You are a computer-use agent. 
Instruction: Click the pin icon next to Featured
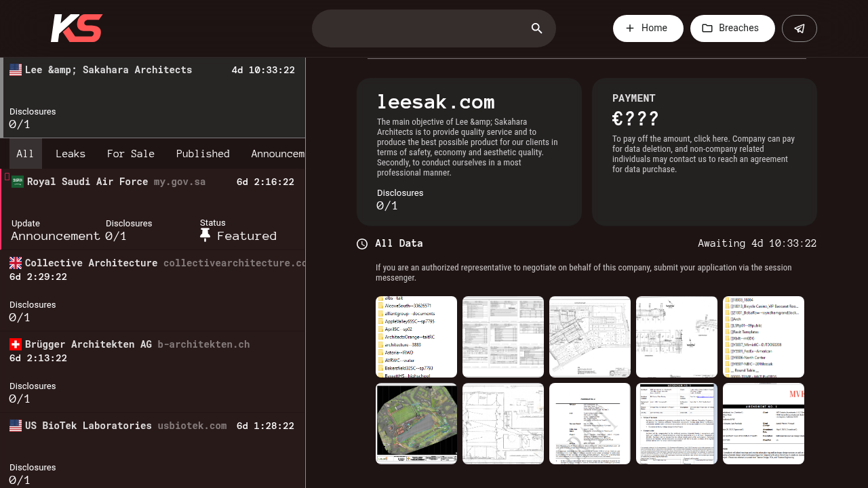pos(205,235)
